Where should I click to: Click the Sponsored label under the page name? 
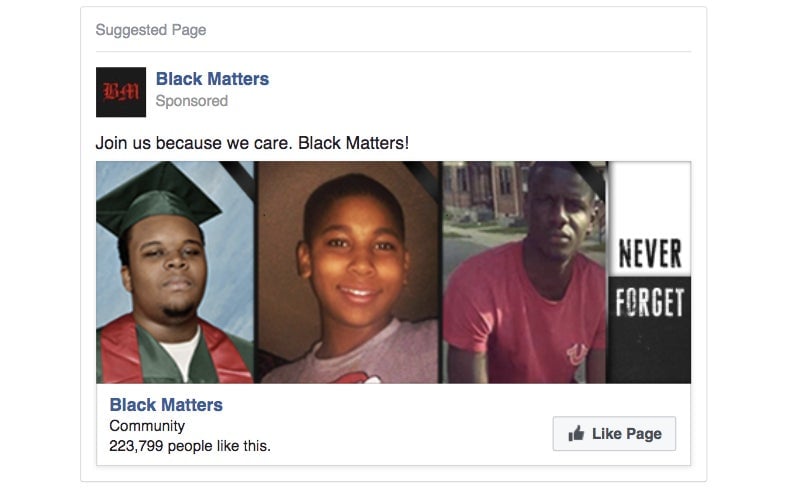pyautogui.click(x=191, y=101)
